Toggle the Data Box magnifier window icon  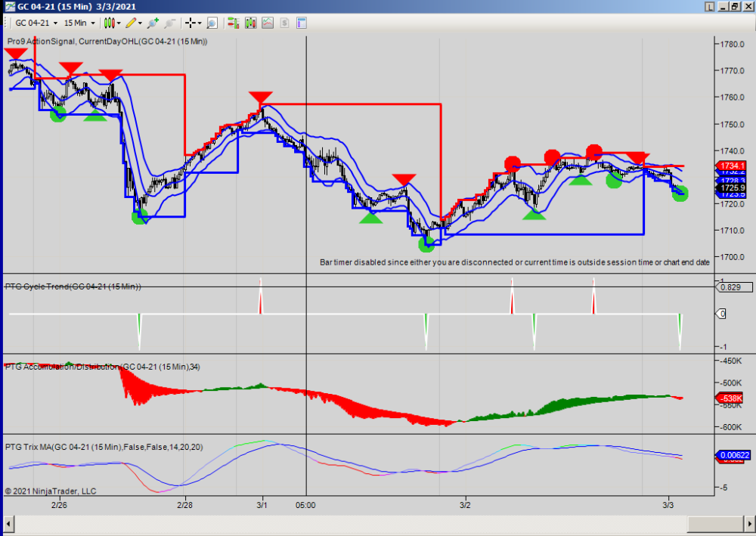(212, 23)
